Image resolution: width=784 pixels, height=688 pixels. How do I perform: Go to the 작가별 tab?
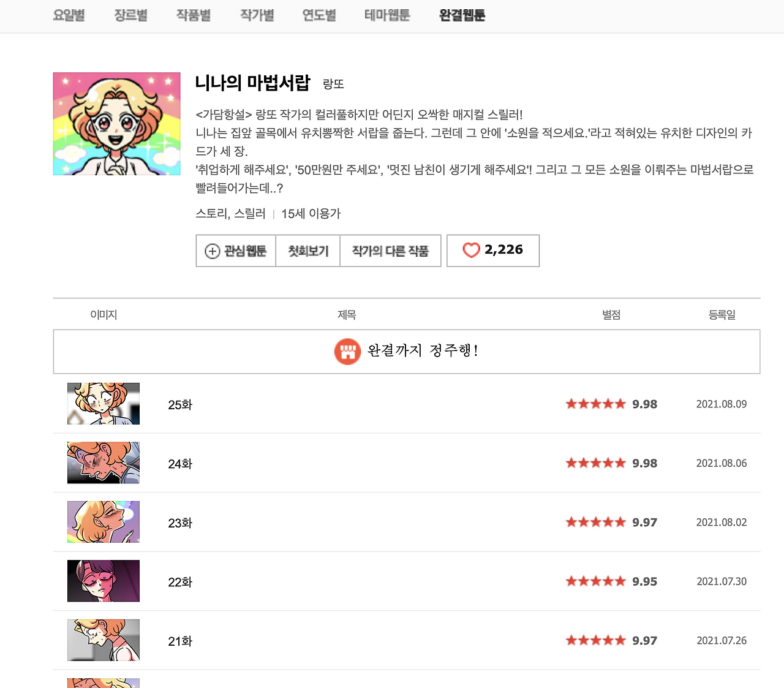pyautogui.click(x=257, y=15)
